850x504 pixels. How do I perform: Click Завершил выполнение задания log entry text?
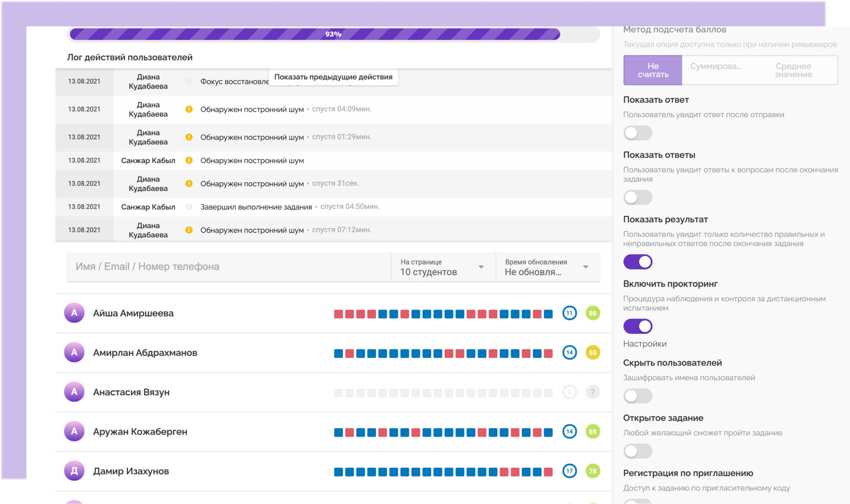tap(256, 207)
